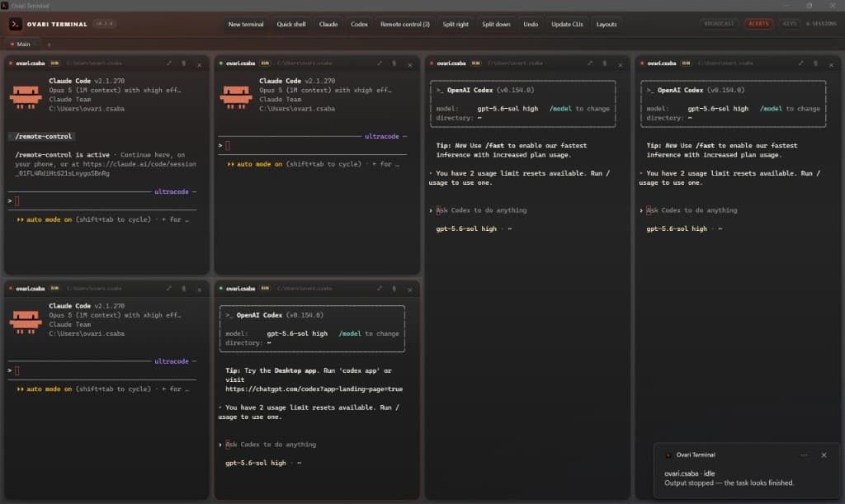Click 'auto mode on' in bottom-left Claude pane
This screenshot has height=504, width=845.
click(49, 389)
